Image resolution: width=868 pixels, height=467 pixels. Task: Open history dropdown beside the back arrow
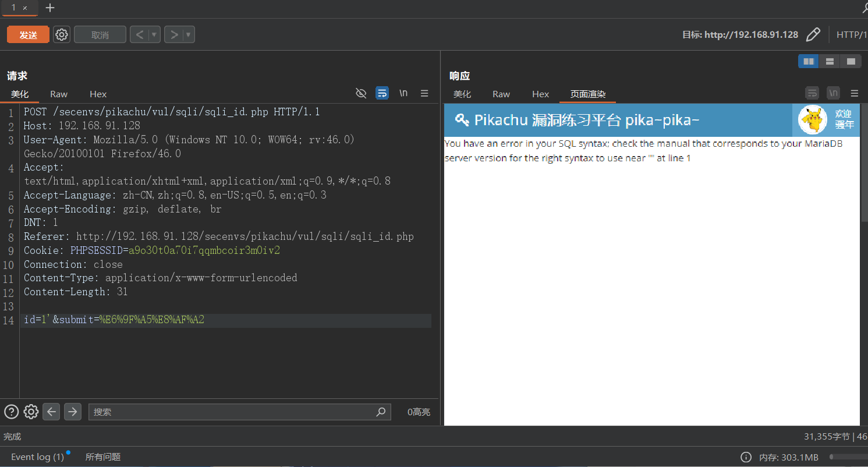pyautogui.click(x=154, y=35)
